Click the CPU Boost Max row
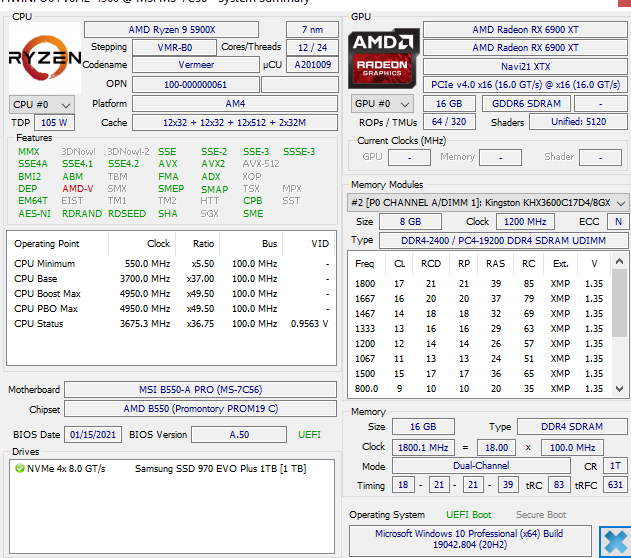 (171, 294)
